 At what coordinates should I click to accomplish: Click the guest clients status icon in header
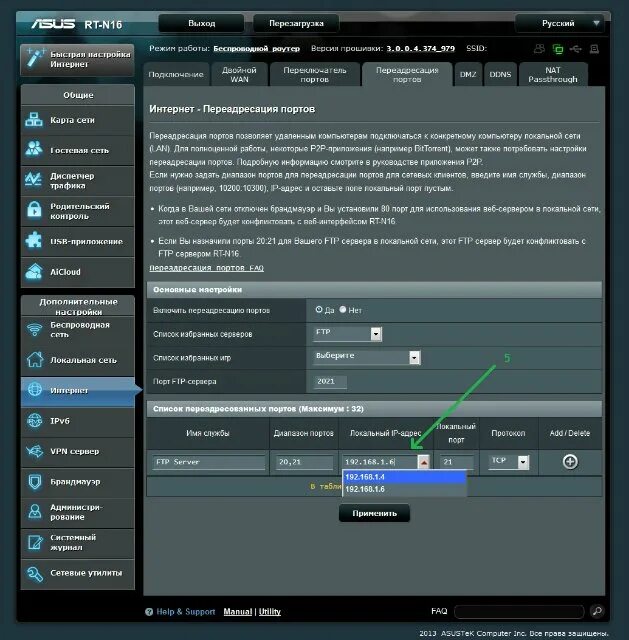[539, 49]
